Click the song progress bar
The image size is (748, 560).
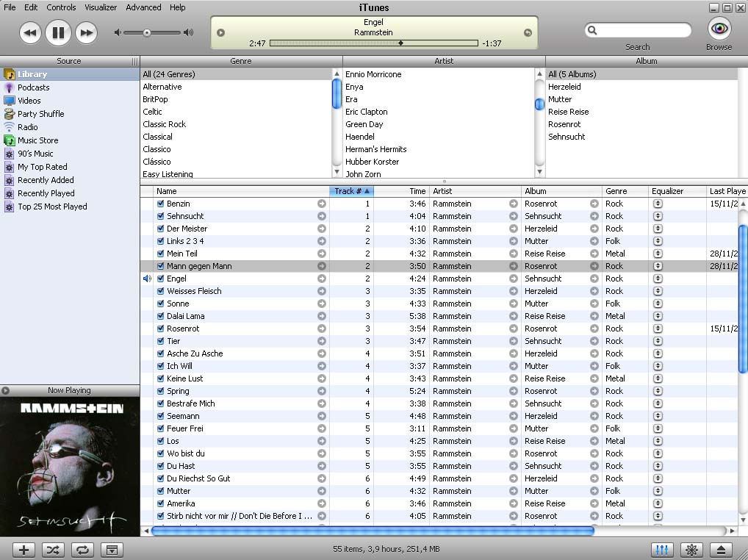tap(373, 43)
